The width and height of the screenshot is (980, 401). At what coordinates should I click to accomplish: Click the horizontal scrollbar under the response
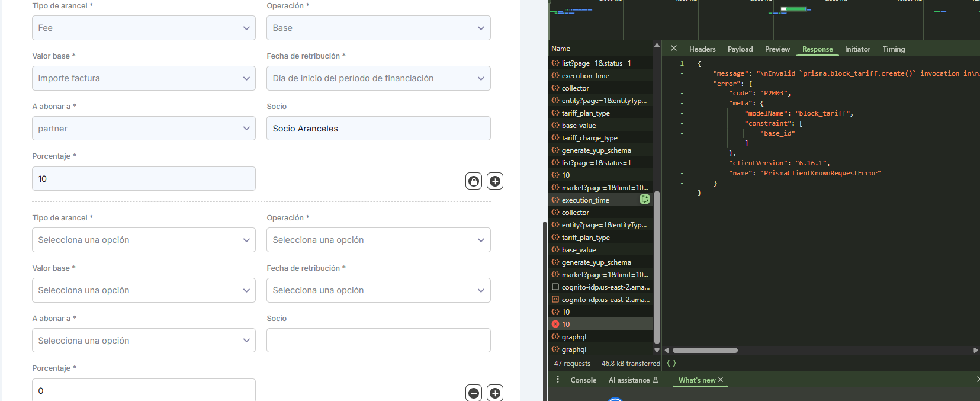pyautogui.click(x=705, y=350)
